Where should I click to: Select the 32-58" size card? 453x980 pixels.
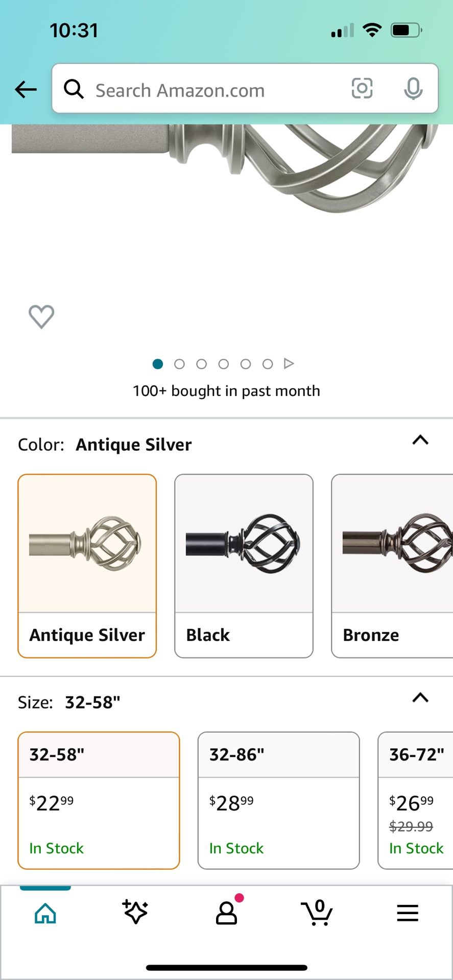(x=99, y=800)
